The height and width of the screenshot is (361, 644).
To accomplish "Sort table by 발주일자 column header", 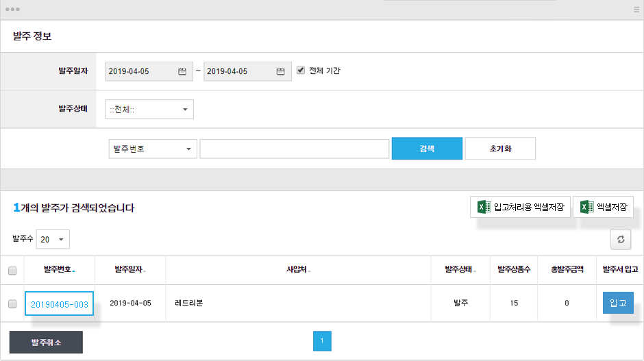I will [x=130, y=269].
